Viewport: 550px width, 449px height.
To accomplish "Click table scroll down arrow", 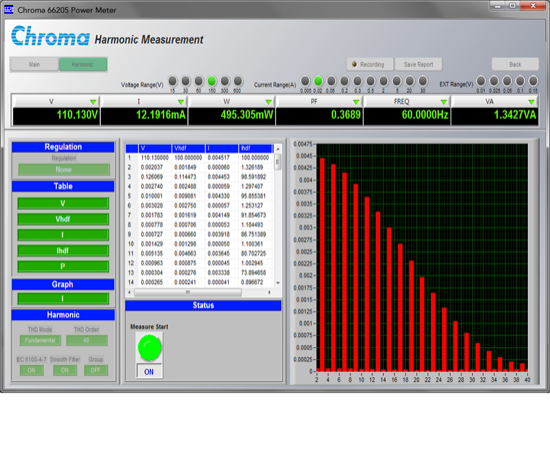I will tap(278, 283).
